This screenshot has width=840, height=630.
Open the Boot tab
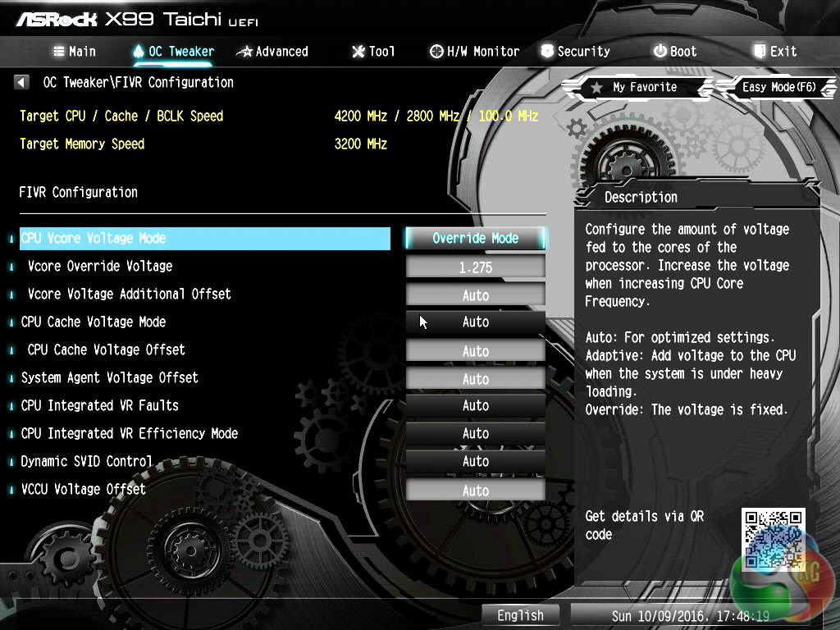tap(675, 52)
